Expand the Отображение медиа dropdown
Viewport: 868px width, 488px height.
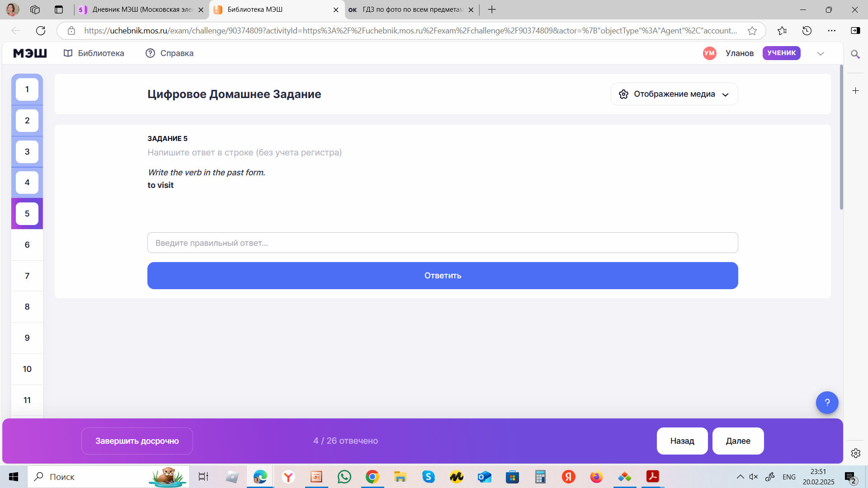point(674,94)
